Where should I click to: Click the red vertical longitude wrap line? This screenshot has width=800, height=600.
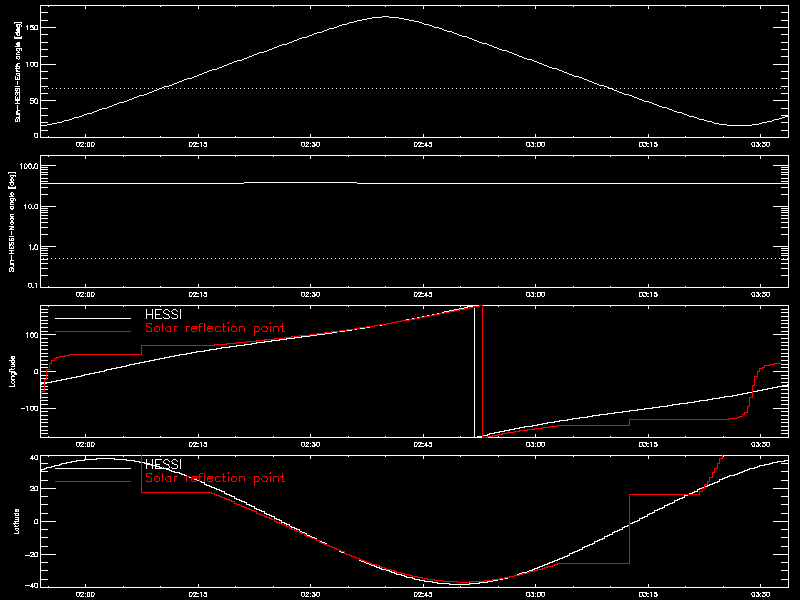point(482,371)
